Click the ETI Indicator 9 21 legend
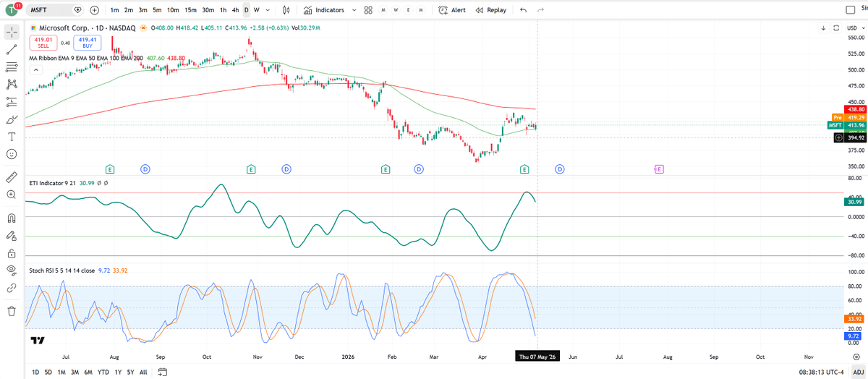 [x=53, y=184]
